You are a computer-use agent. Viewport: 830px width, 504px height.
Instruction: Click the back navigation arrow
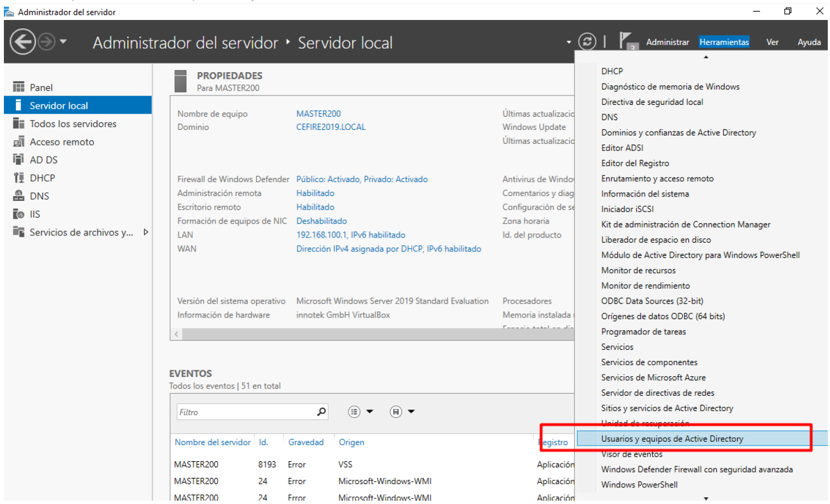tap(23, 42)
